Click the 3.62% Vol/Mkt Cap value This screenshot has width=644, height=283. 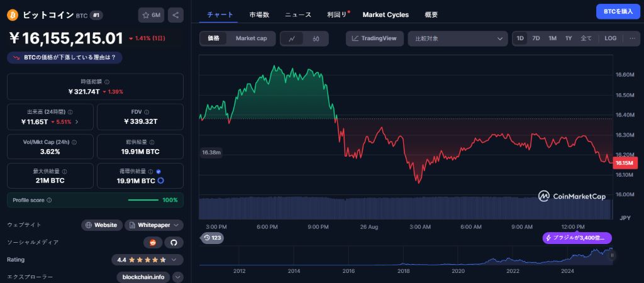[x=50, y=152]
